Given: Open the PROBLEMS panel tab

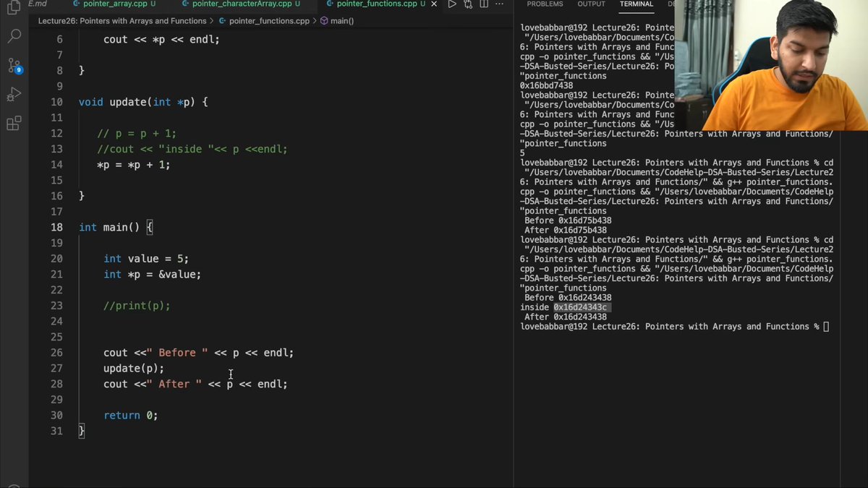Looking at the screenshot, I should tap(545, 4).
